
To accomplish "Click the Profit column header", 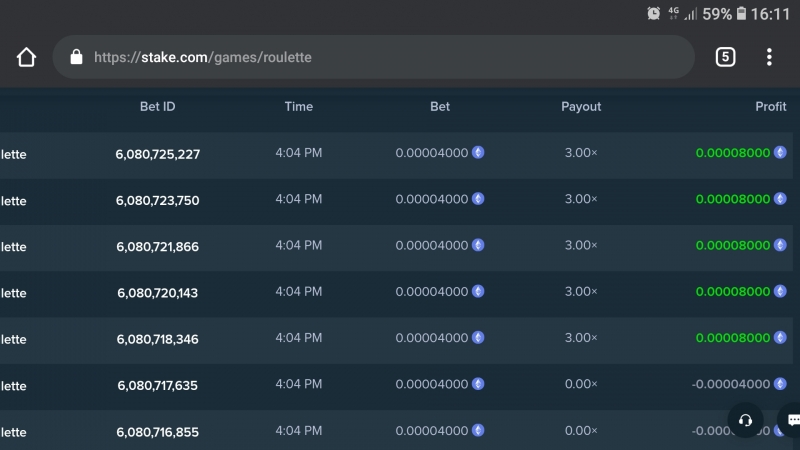I will (770, 106).
